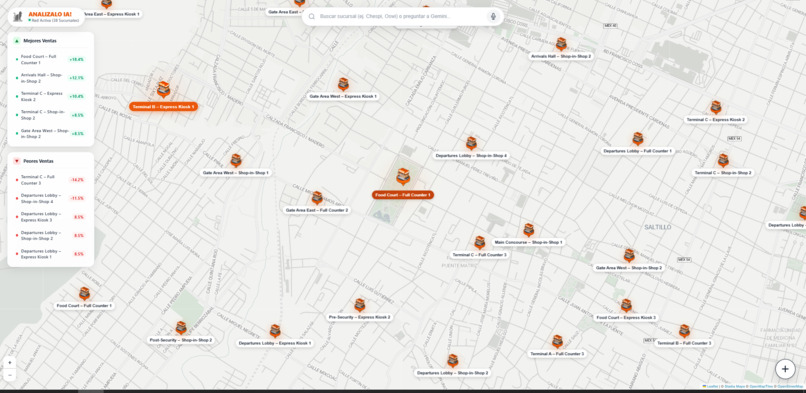Select map marker above Food Court – Express Kiosk 3
Image resolution: width=806 pixels, height=393 pixels.
[x=626, y=306]
